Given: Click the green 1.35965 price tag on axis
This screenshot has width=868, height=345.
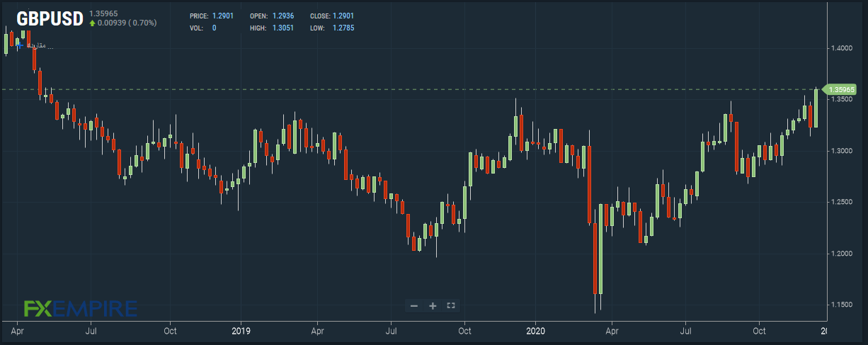Looking at the screenshot, I should [x=839, y=89].
